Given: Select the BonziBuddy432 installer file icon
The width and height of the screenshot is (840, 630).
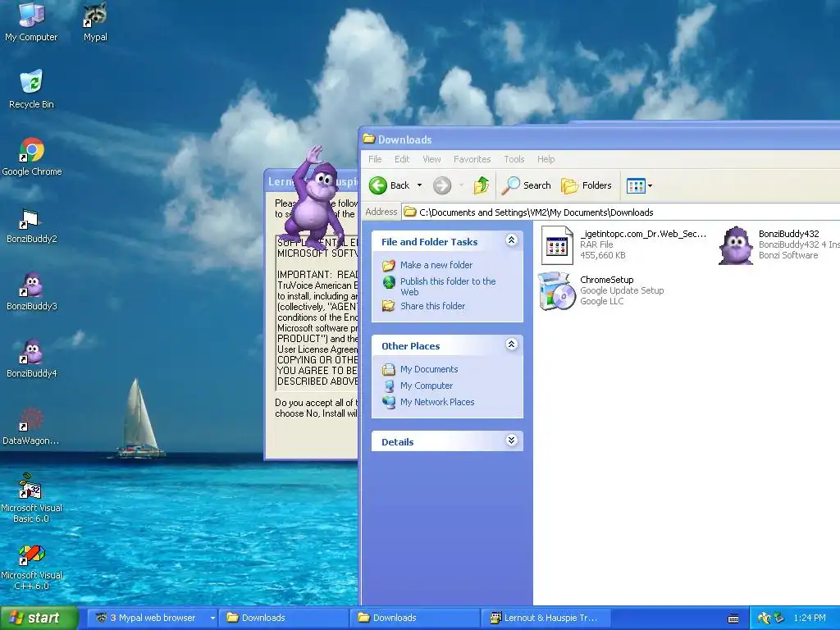Looking at the screenshot, I should pyautogui.click(x=736, y=245).
